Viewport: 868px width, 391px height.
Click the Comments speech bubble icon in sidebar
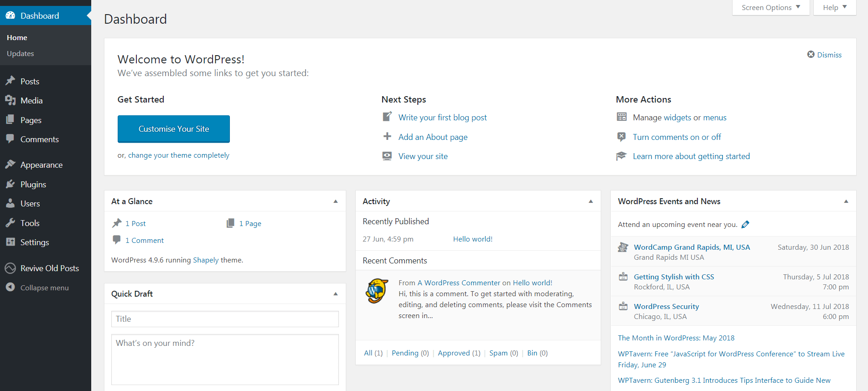point(10,139)
